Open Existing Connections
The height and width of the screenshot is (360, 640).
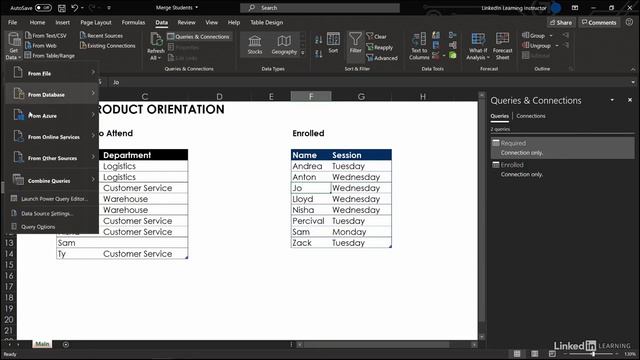pos(108,46)
